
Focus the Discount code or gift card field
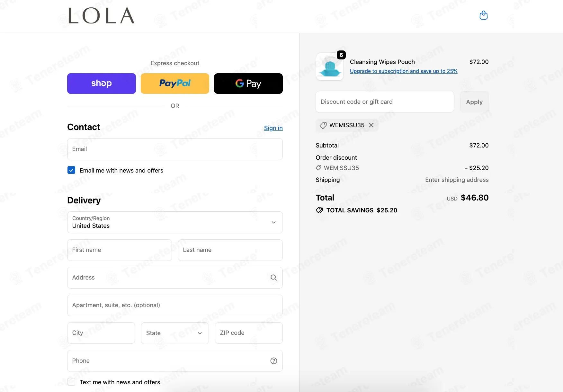(x=384, y=102)
